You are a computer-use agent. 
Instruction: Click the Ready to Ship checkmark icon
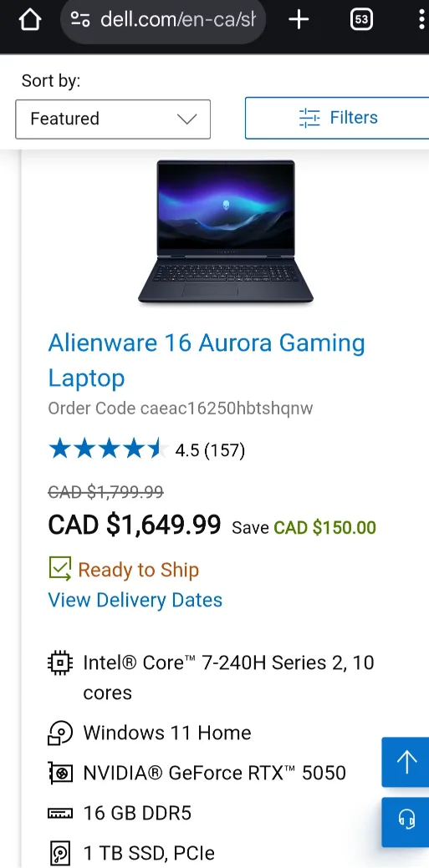tap(60, 569)
